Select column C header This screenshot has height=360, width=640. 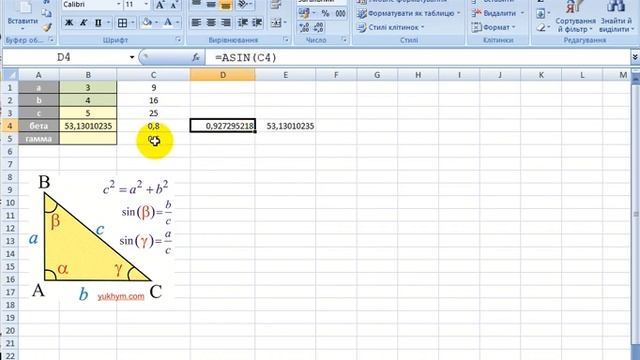153,75
